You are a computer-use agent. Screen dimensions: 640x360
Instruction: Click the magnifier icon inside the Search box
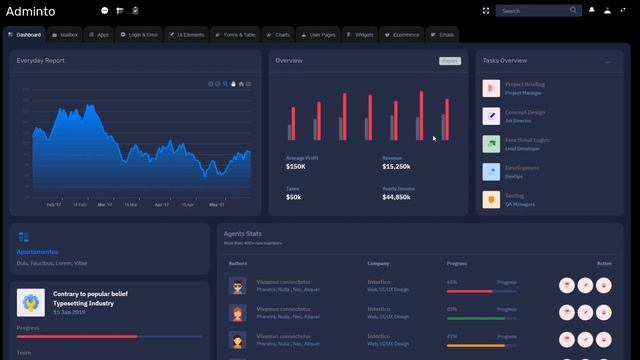click(573, 11)
